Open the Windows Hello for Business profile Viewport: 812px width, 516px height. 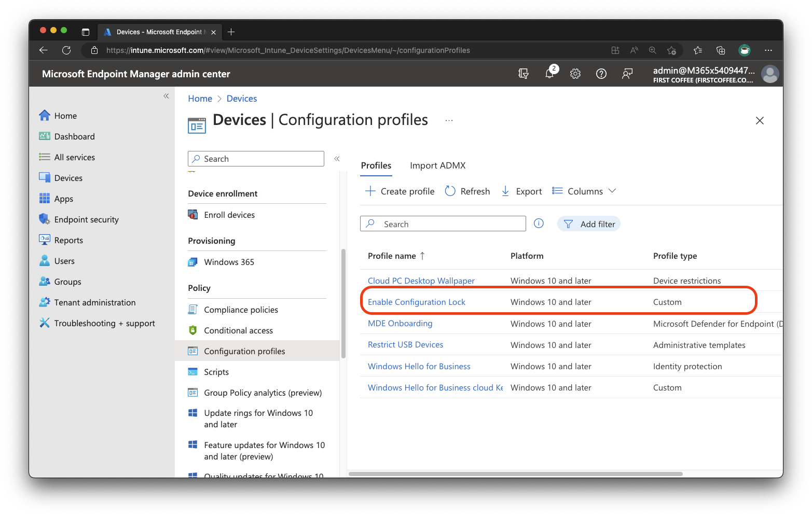(x=419, y=366)
